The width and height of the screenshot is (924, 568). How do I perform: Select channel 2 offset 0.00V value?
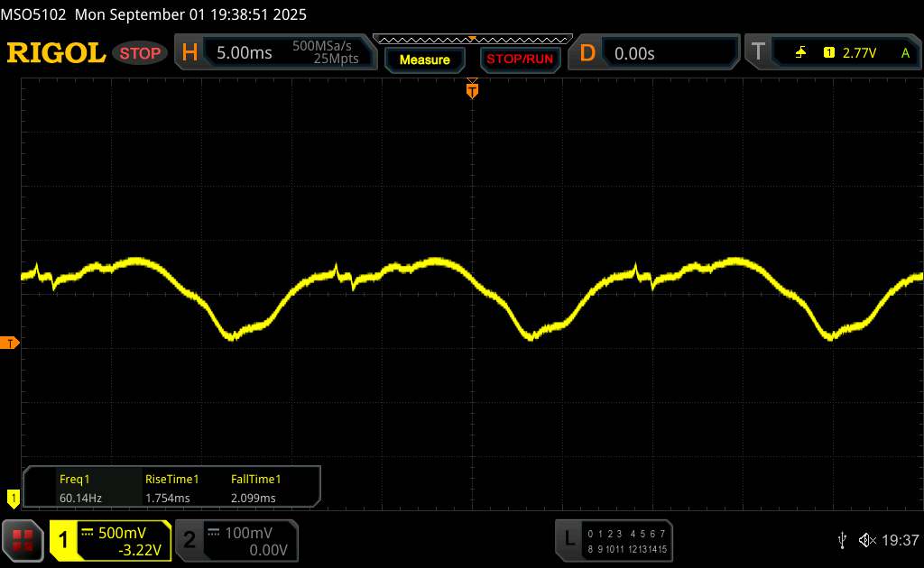(268, 550)
